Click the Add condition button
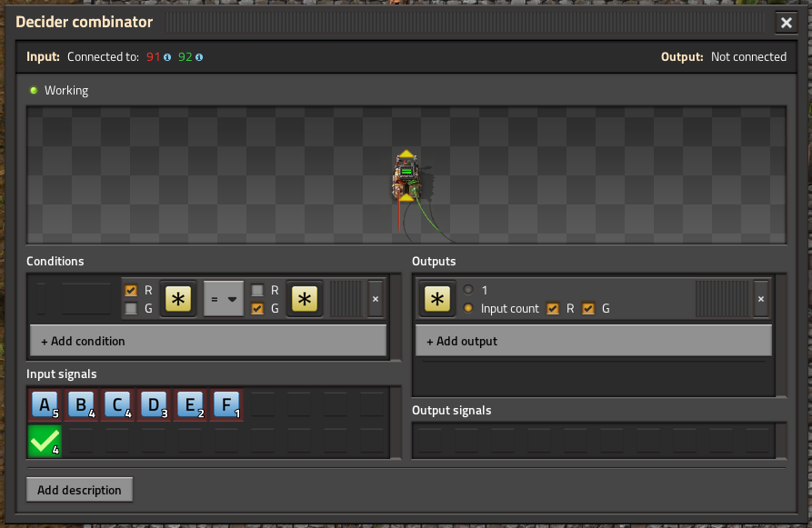Viewport: 812px width, 528px height. coord(208,341)
